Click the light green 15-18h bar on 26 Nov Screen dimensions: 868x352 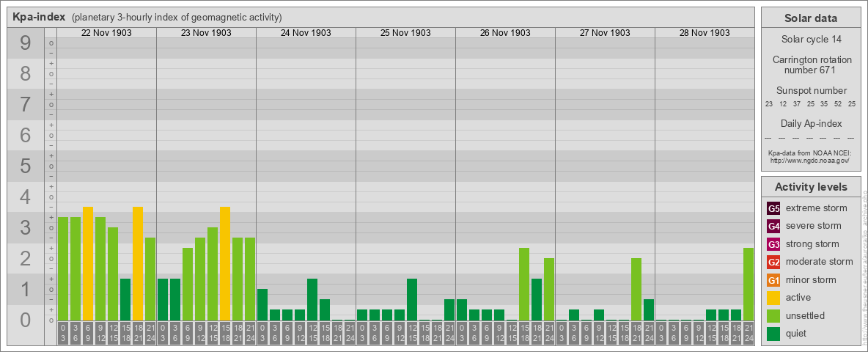tap(523, 284)
